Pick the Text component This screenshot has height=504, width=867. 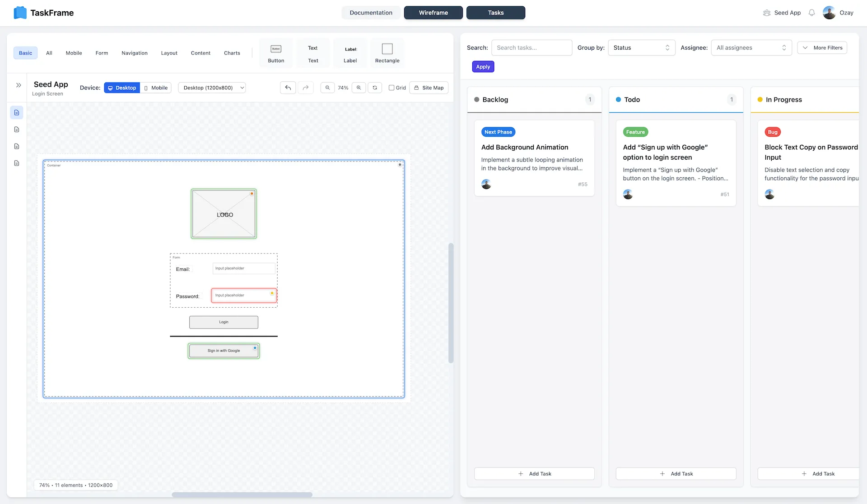[x=313, y=53]
